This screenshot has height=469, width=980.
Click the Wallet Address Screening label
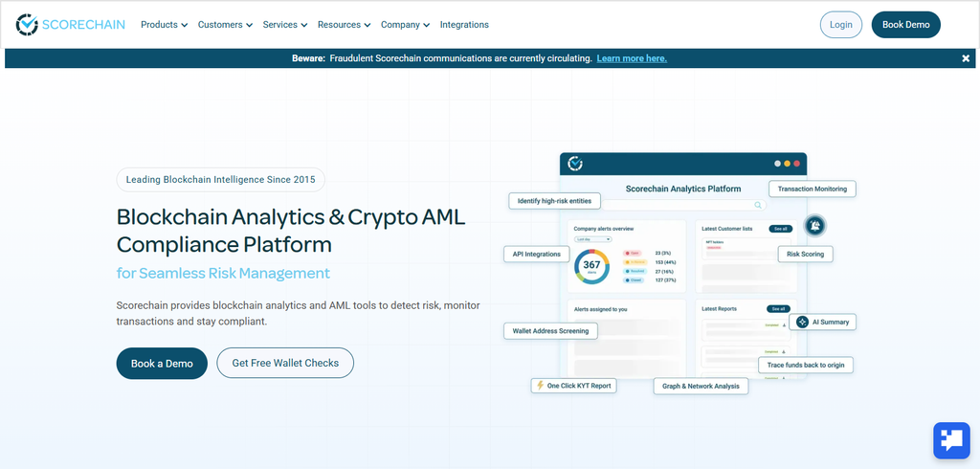pyautogui.click(x=550, y=331)
